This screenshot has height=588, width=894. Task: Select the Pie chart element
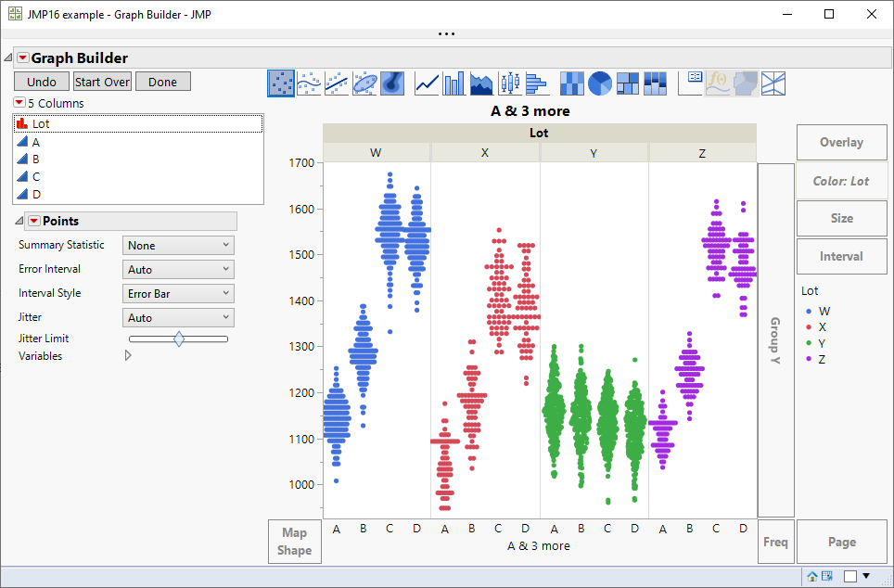[599, 83]
